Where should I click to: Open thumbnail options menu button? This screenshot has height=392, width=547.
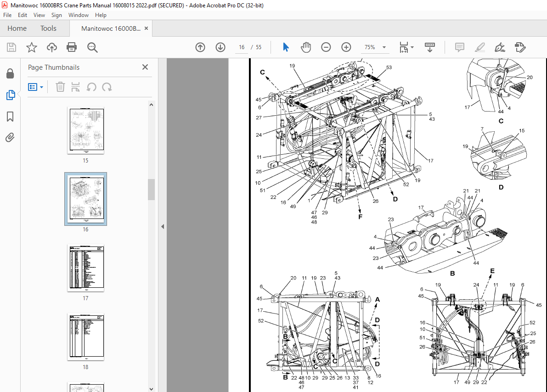point(35,87)
